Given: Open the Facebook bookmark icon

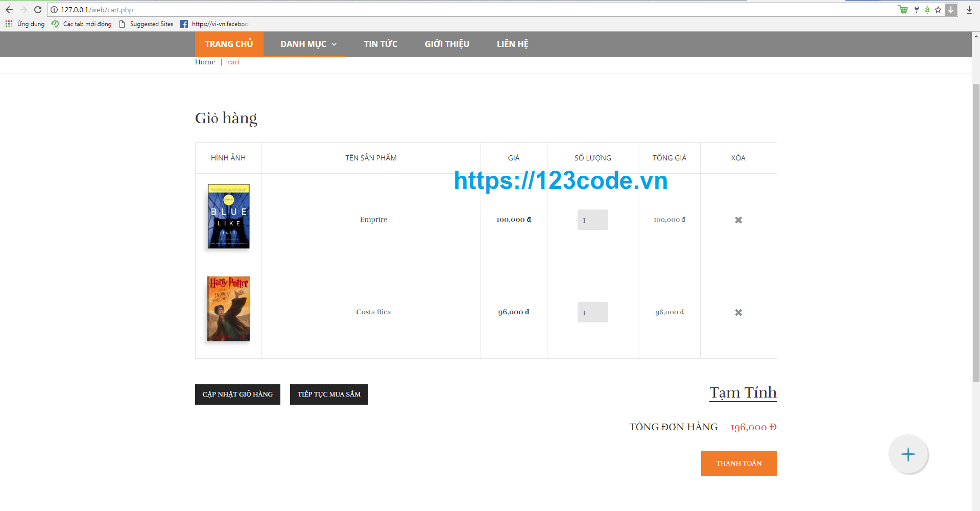Looking at the screenshot, I should tap(183, 24).
